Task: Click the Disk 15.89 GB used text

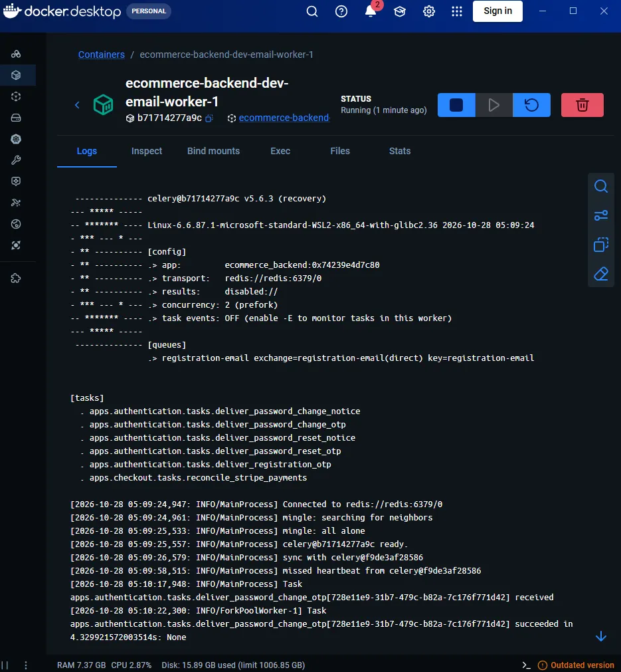Action: pos(233,665)
